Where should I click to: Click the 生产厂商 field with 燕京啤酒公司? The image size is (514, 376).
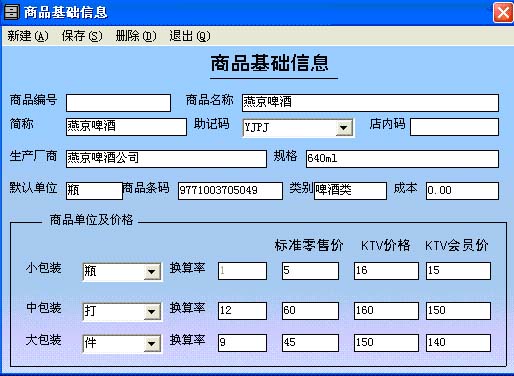tap(166, 159)
